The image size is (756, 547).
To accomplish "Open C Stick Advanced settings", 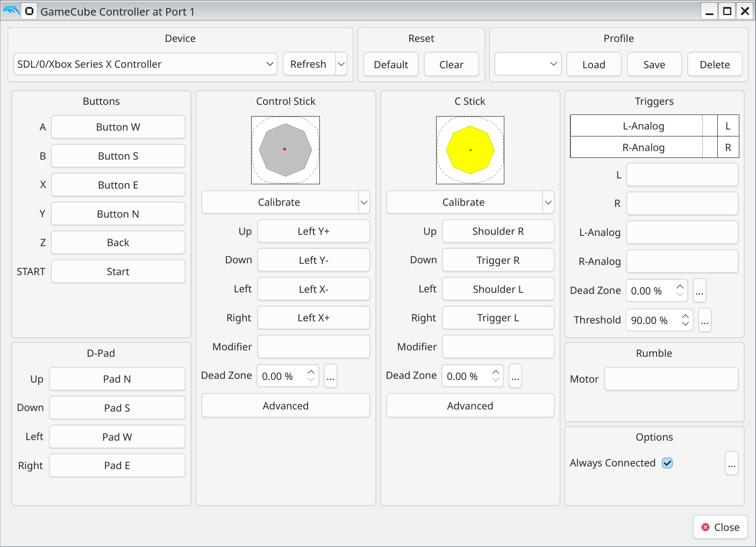I will click(470, 406).
